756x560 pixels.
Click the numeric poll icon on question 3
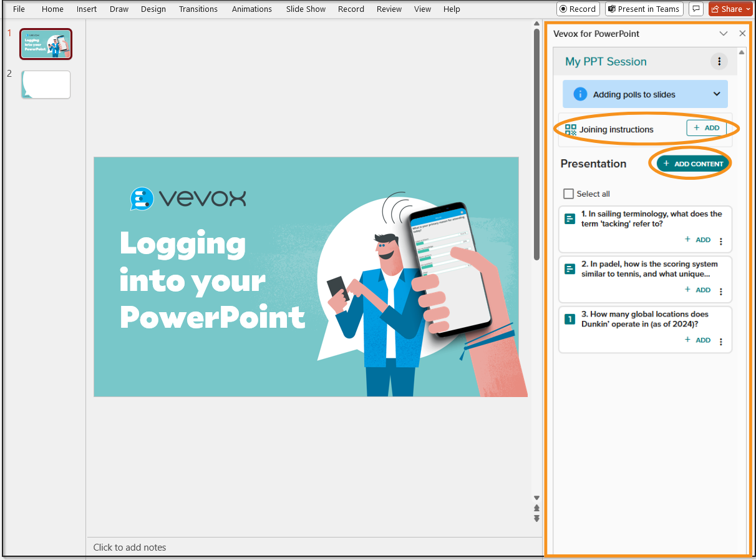coord(569,320)
